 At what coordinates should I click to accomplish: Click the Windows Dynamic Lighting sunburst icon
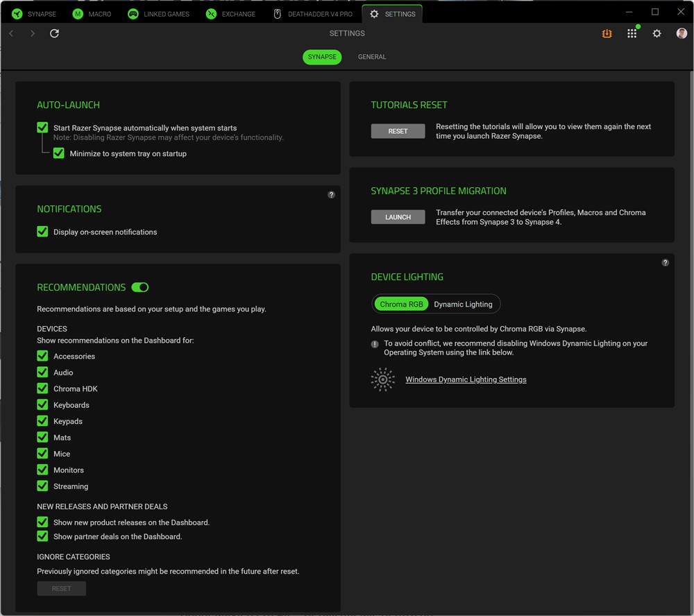[x=382, y=379]
